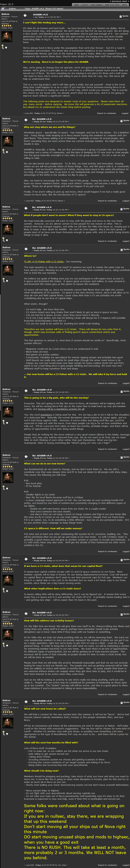
Task: Select MARK UNREAD in the topic bar
Action: (x=96, y=5)
